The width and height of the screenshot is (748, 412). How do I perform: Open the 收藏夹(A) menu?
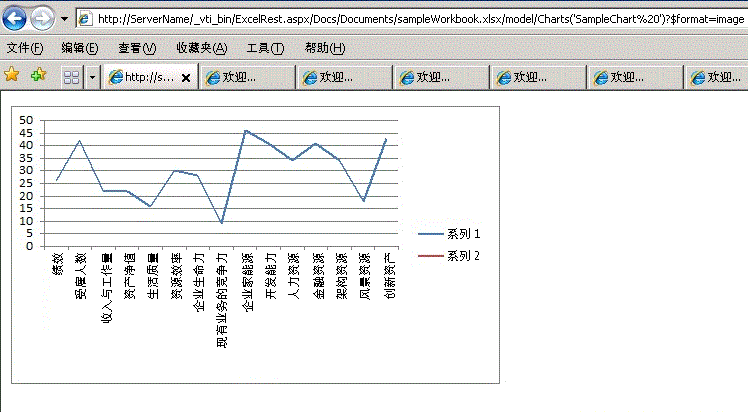pos(202,48)
